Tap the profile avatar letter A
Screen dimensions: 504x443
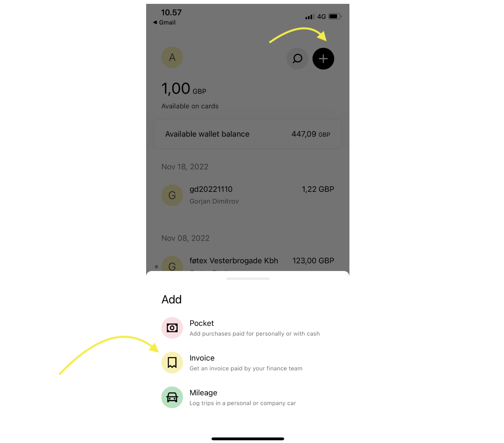pyautogui.click(x=172, y=58)
